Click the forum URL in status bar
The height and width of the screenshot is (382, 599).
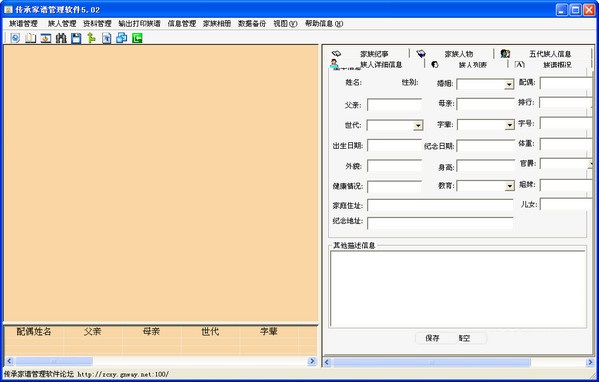(x=123, y=374)
